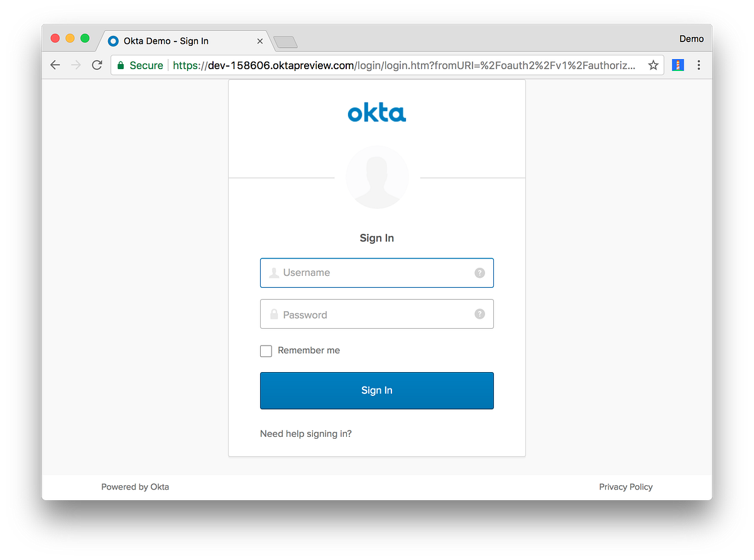
Task: Select the Okta Demo - Sign In tab
Action: pyautogui.click(x=185, y=41)
